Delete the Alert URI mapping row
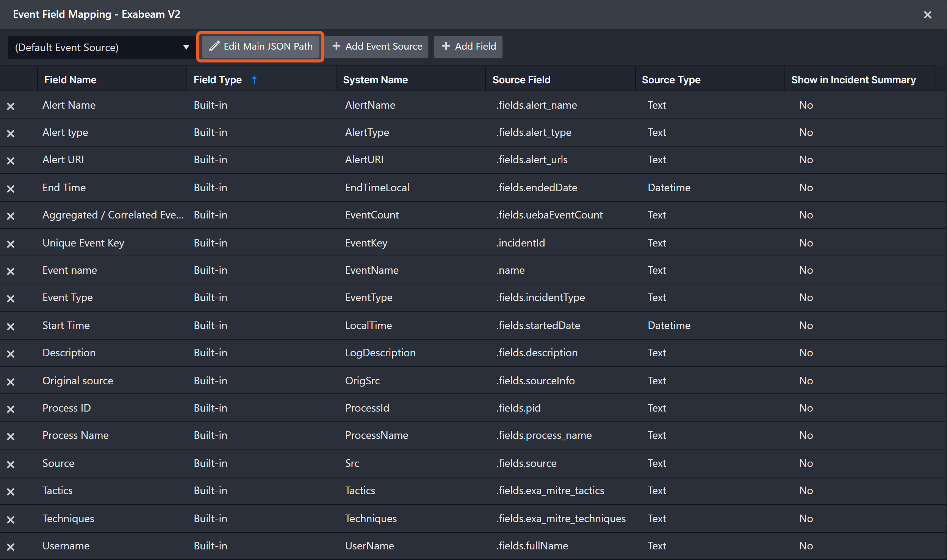Image resolution: width=947 pixels, height=560 pixels. click(11, 161)
